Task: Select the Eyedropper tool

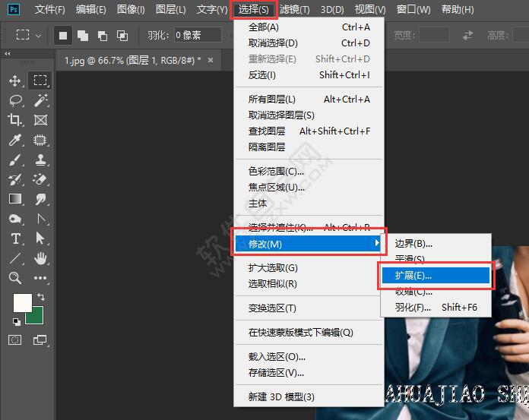Action: pyautogui.click(x=15, y=140)
